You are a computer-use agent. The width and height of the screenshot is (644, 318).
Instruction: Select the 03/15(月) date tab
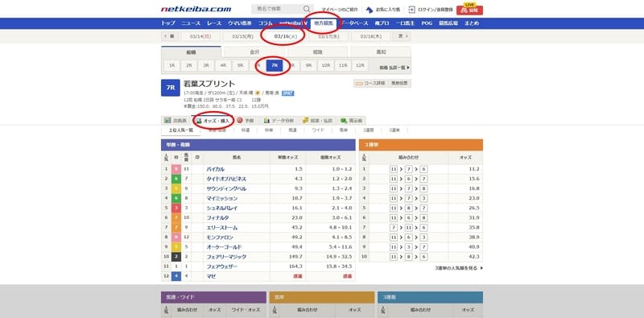pos(242,36)
